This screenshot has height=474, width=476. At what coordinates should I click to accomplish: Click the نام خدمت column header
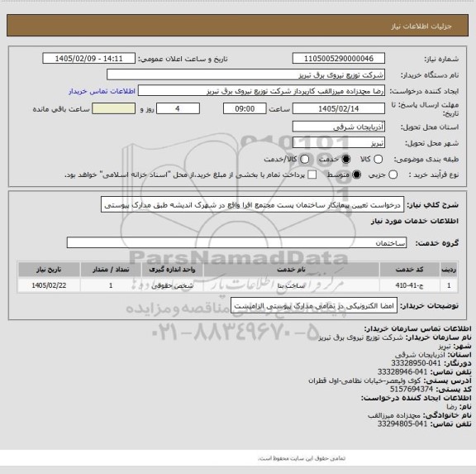click(x=291, y=270)
